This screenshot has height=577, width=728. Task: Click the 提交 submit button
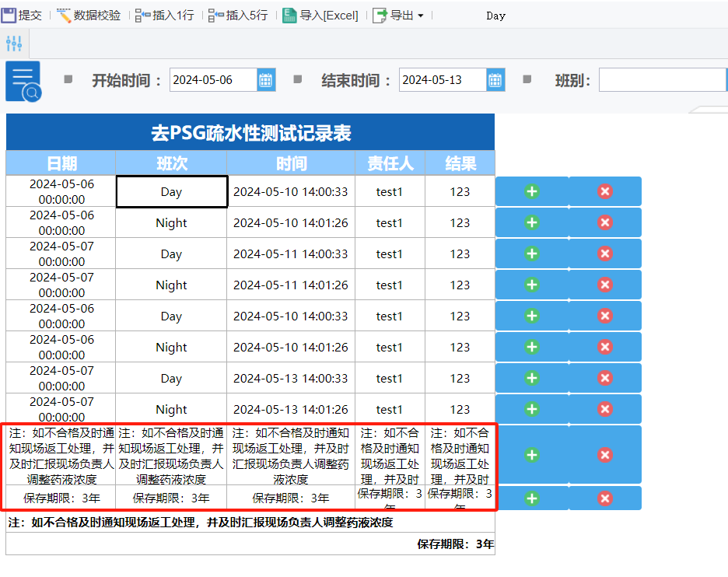pyautogui.click(x=22, y=16)
